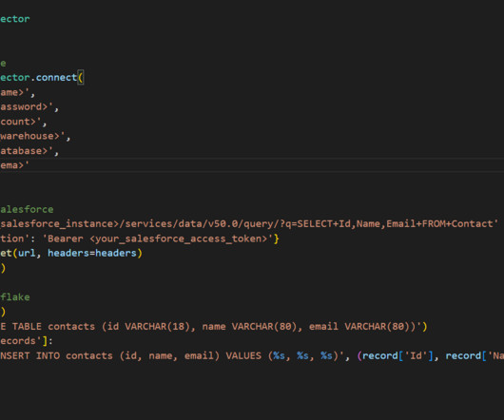
Task: Click the 'count>' code line
Action: 24,122
